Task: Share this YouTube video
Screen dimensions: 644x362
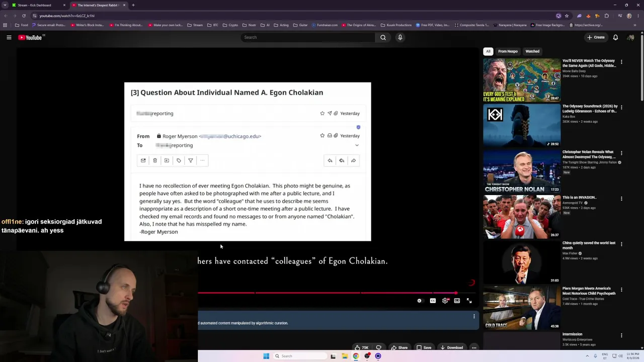Action: pos(399,347)
